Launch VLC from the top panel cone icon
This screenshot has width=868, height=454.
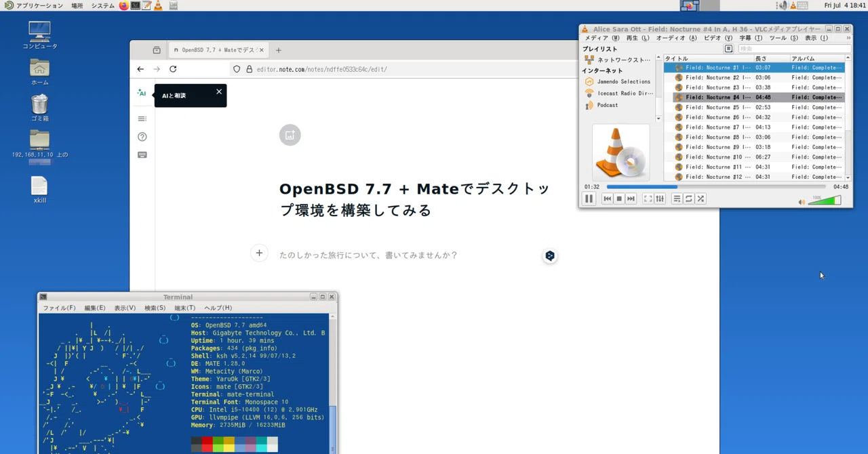click(x=157, y=5)
